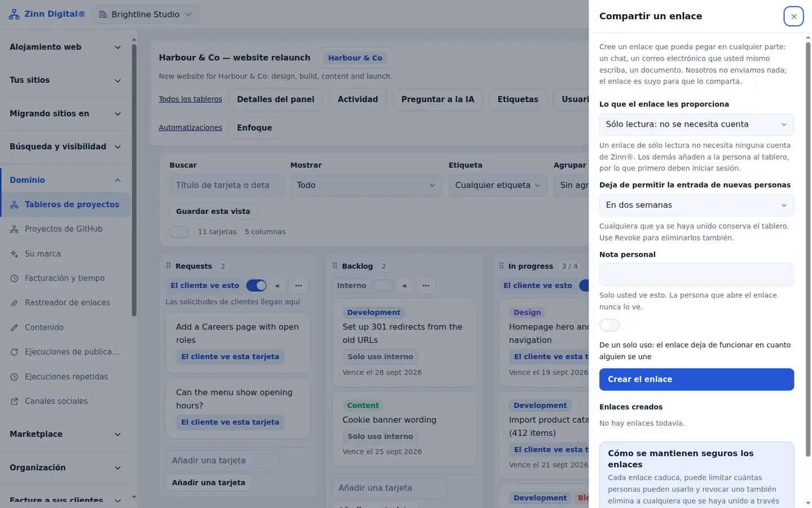Open the Detalles del panel tab

tap(276, 99)
